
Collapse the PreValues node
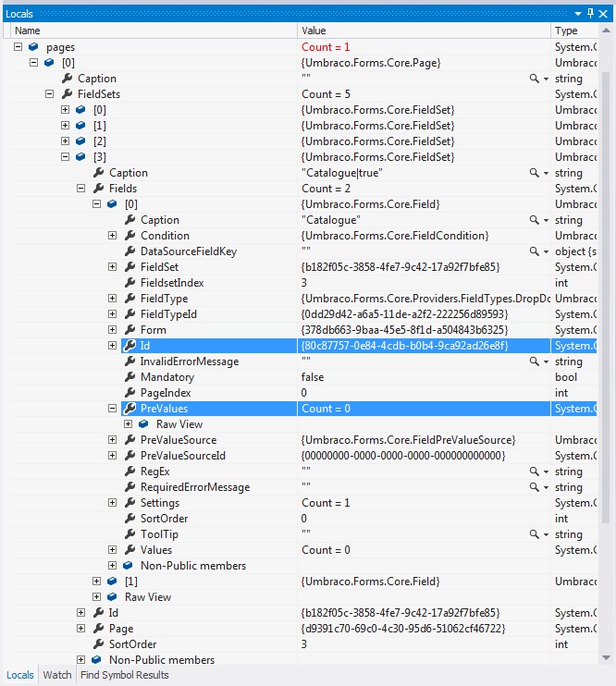[x=113, y=409]
